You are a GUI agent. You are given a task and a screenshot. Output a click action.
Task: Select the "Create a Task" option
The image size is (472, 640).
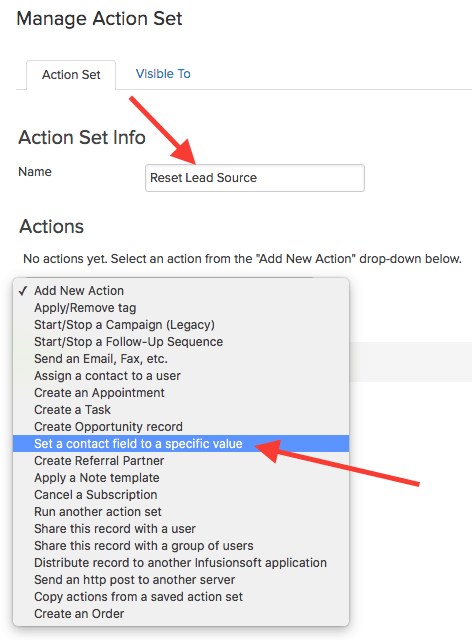coord(181,410)
